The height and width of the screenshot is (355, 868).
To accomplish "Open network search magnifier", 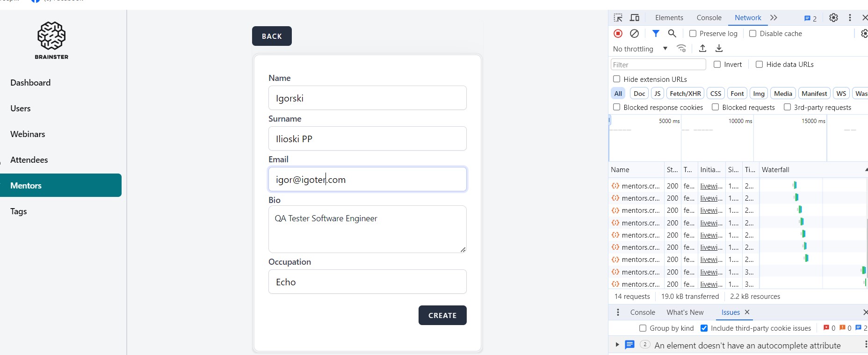I will click(x=672, y=33).
